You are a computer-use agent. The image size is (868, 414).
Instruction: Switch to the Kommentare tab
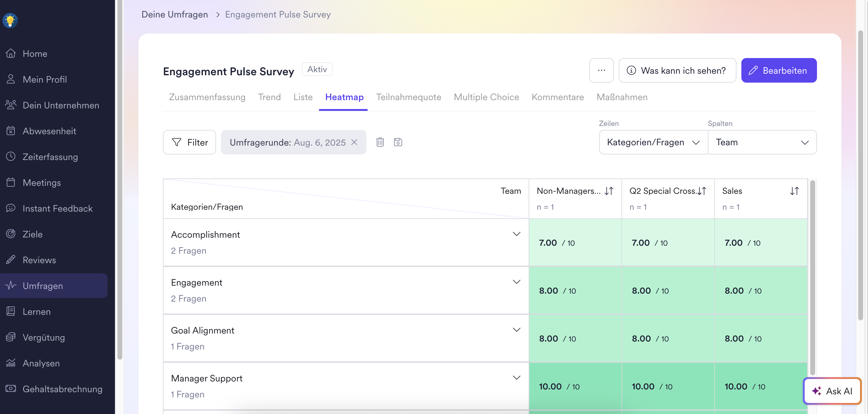557,97
